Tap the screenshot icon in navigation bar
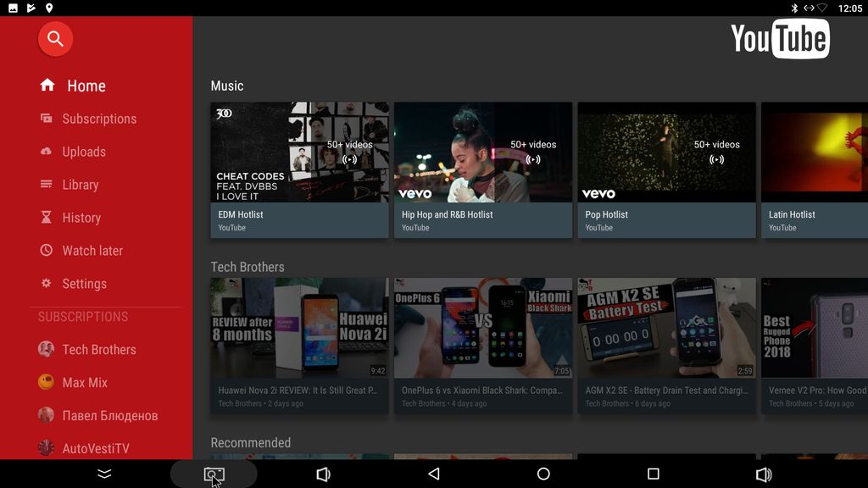The height and width of the screenshot is (488, 868). (214, 474)
